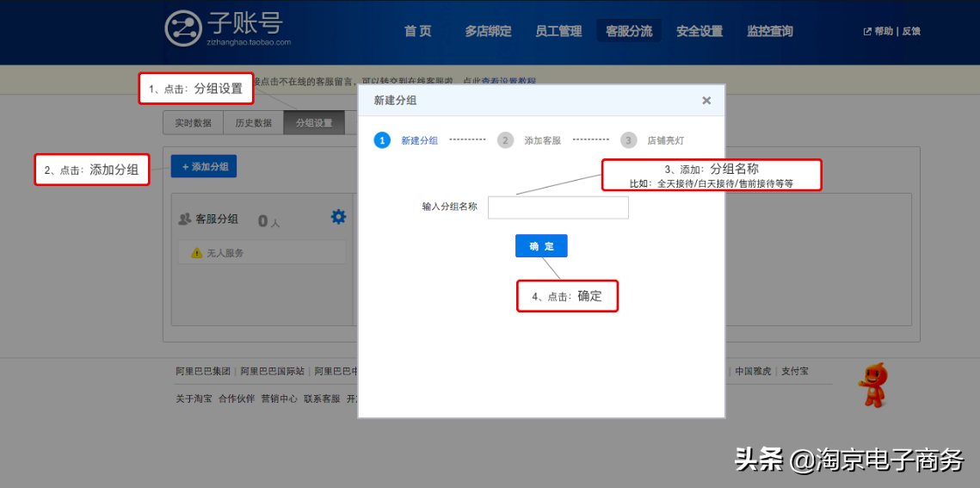
Task: Click the blue 添加分组 button
Action: 204,166
